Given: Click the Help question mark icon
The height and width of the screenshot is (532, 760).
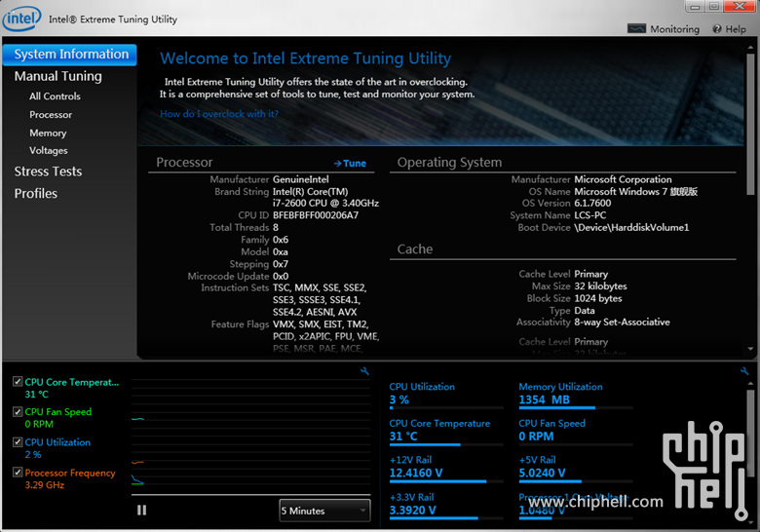Looking at the screenshot, I should coord(717,29).
